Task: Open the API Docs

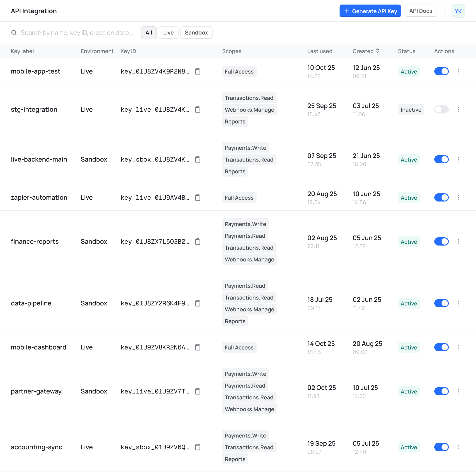Action: point(420,11)
